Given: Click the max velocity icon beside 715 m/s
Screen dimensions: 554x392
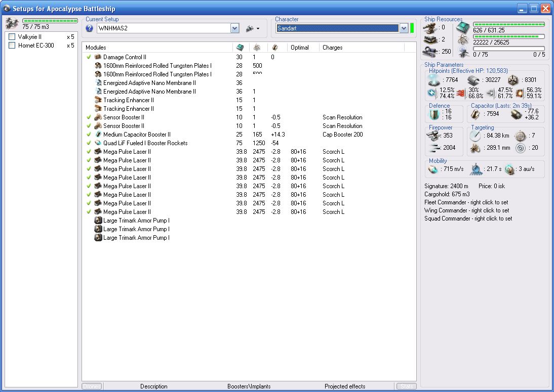Looking at the screenshot, I should coord(433,169).
